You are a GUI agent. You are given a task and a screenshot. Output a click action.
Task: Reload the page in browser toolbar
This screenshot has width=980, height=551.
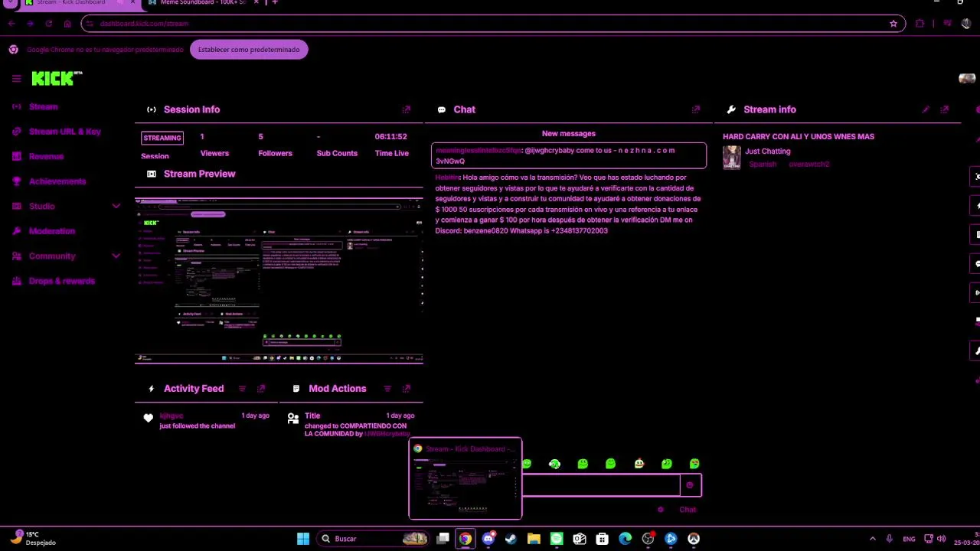coord(49,24)
